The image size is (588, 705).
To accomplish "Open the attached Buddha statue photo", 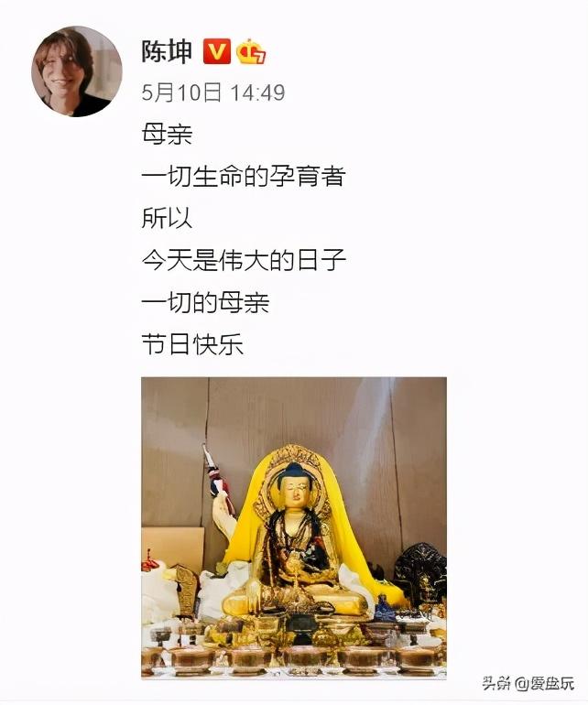I will click(294, 528).
